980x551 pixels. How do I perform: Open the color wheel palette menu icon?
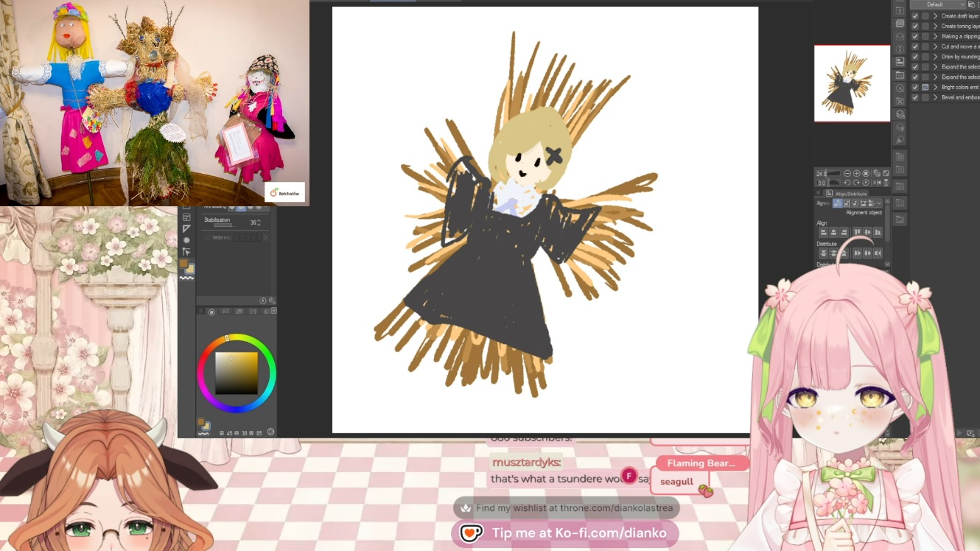click(x=200, y=312)
